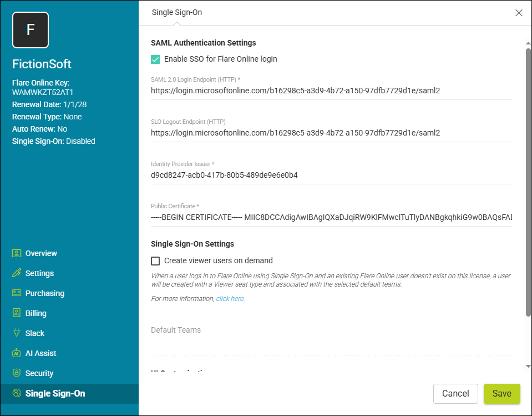Open the AI Assist page
The height and width of the screenshot is (416, 532).
[x=40, y=353]
